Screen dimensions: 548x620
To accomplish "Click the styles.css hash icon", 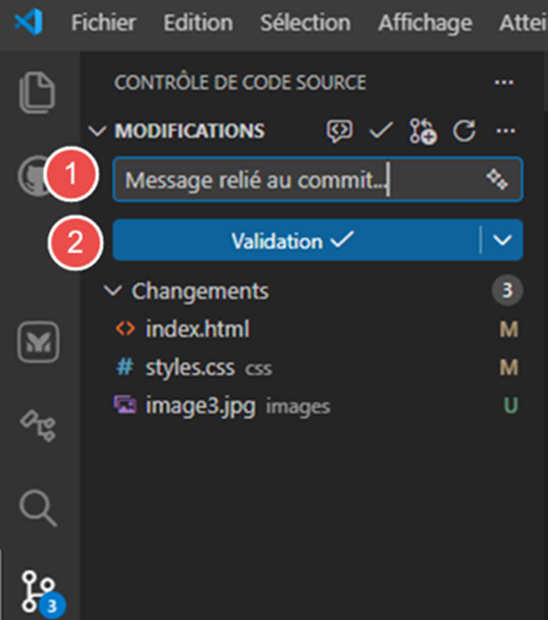I will (x=125, y=367).
